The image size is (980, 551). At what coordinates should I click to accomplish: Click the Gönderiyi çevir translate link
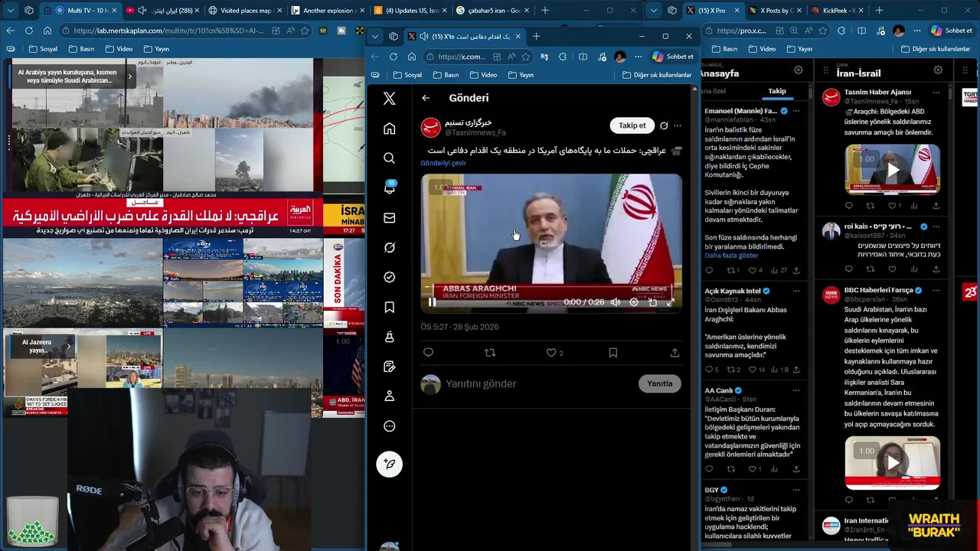click(x=443, y=163)
